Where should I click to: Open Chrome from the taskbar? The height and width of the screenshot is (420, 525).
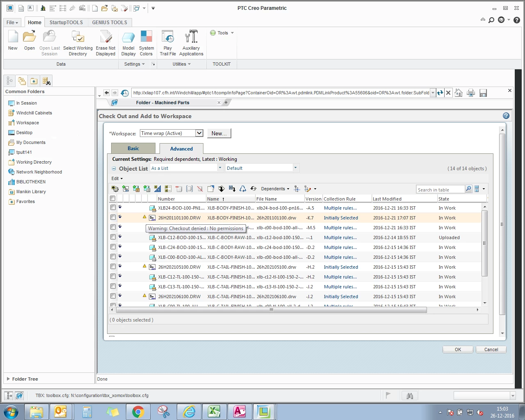coord(138,411)
